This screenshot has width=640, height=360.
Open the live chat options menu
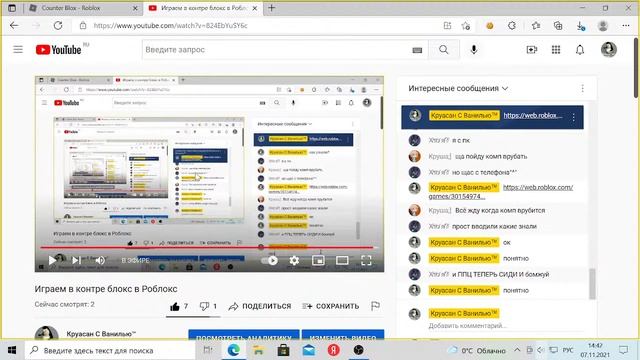coord(582,88)
